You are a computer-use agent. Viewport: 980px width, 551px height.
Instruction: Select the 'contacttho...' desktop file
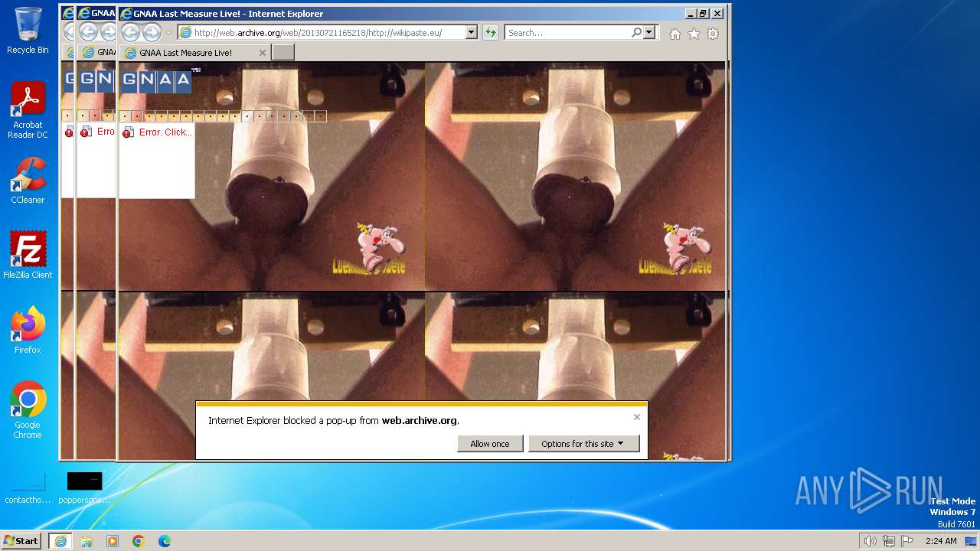point(28,489)
